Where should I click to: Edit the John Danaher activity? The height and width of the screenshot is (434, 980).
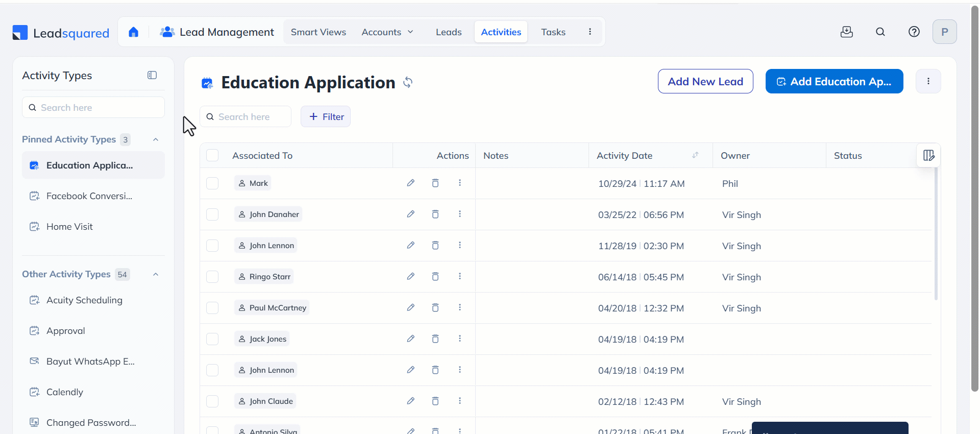[410, 214]
